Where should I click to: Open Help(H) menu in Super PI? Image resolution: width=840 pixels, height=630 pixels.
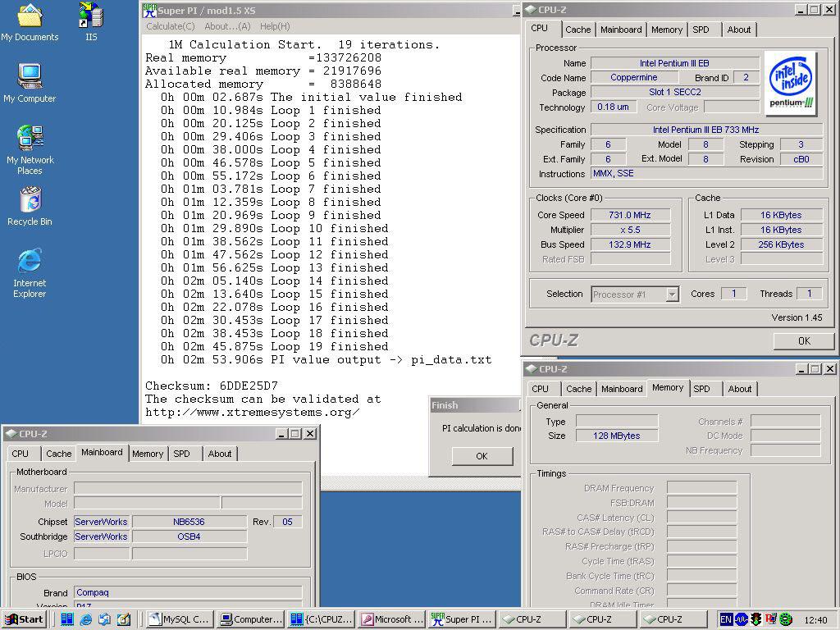[x=275, y=26]
